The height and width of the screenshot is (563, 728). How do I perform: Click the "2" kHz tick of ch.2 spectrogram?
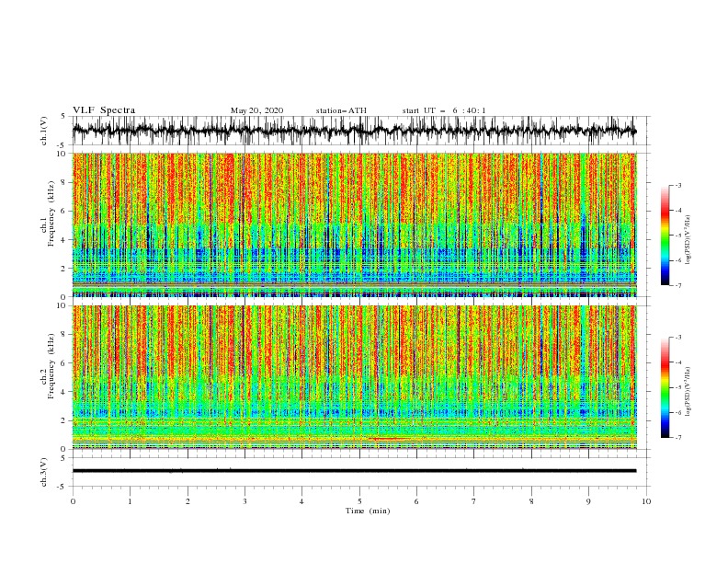(x=64, y=420)
